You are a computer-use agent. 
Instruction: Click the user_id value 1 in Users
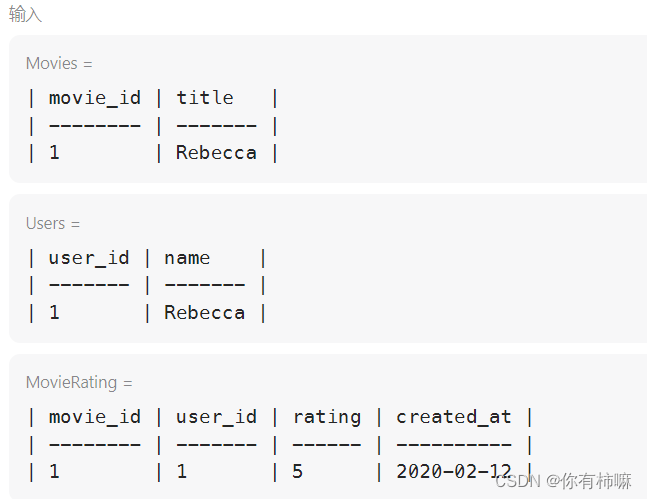click(x=54, y=312)
